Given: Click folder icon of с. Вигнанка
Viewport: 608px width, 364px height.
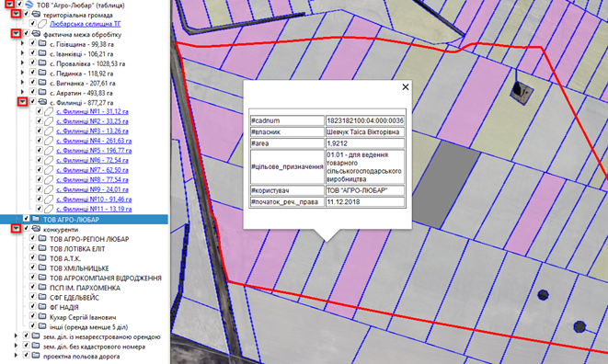Looking at the screenshot, I should tap(42, 82).
